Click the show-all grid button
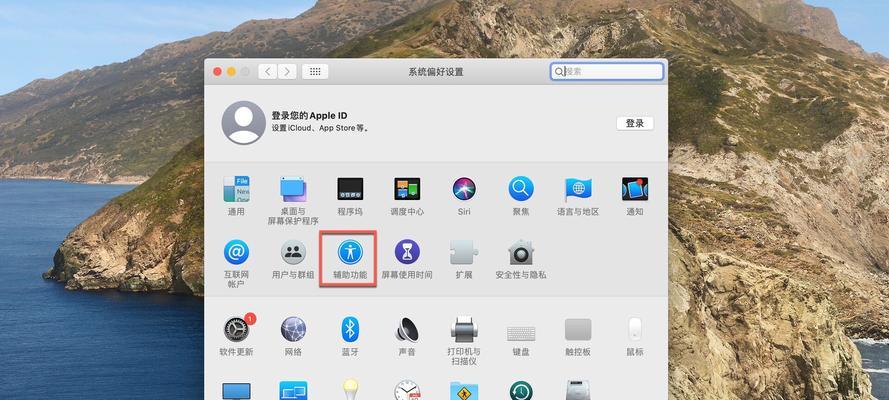Image resolution: width=889 pixels, height=400 pixels. [x=315, y=72]
